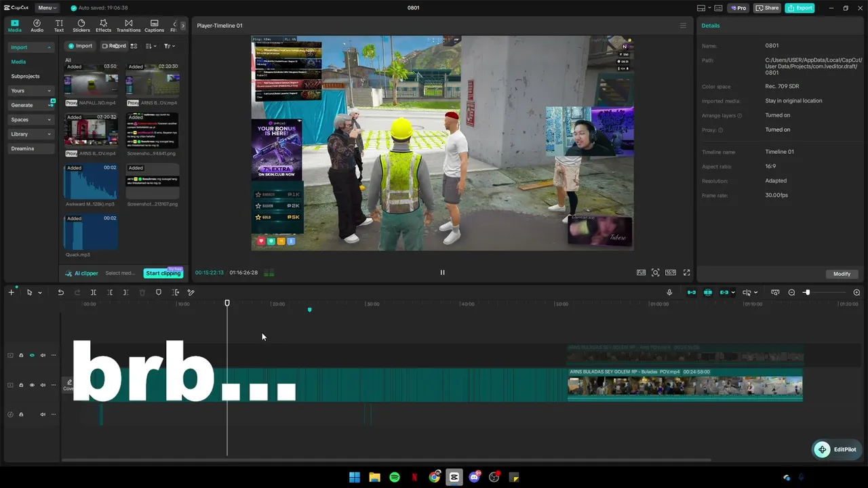Click the Start clipping button
The height and width of the screenshot is (488, 868).
tap(163, 273)
